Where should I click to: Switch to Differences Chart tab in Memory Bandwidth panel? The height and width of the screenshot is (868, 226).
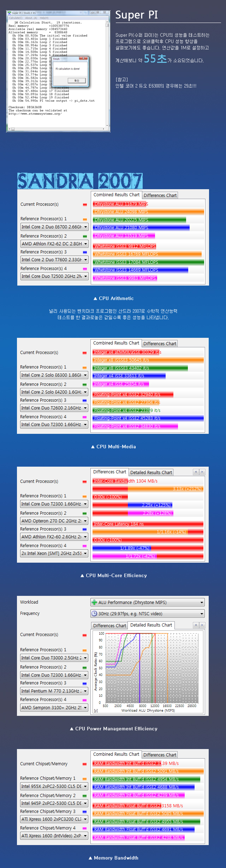click(x=160, y=755)
